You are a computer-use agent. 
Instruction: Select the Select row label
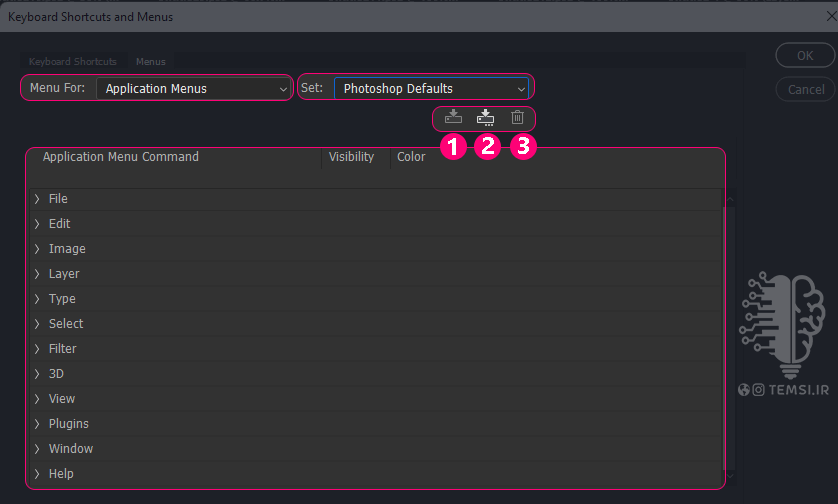[x=66, y=324]
